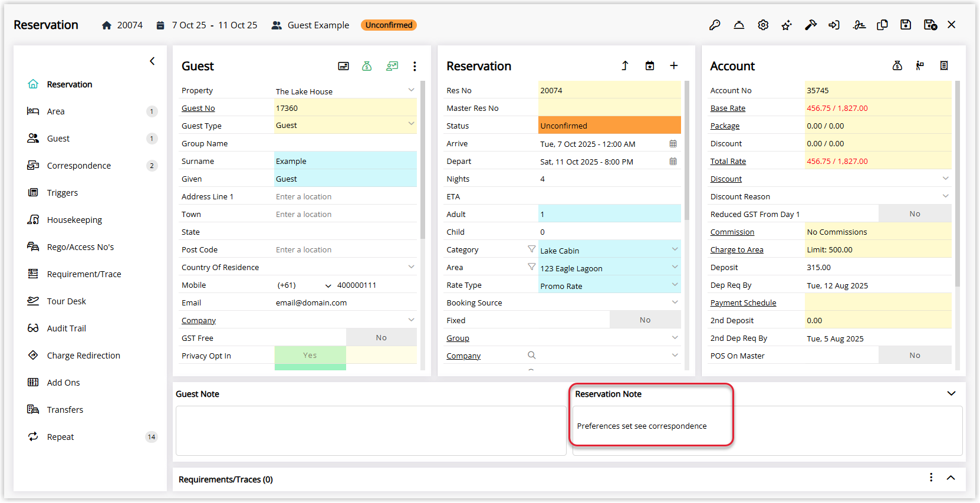Screen dimensions: 980x503
Task: Click the sparkle star icon
Action: click(x=787, y=25)
